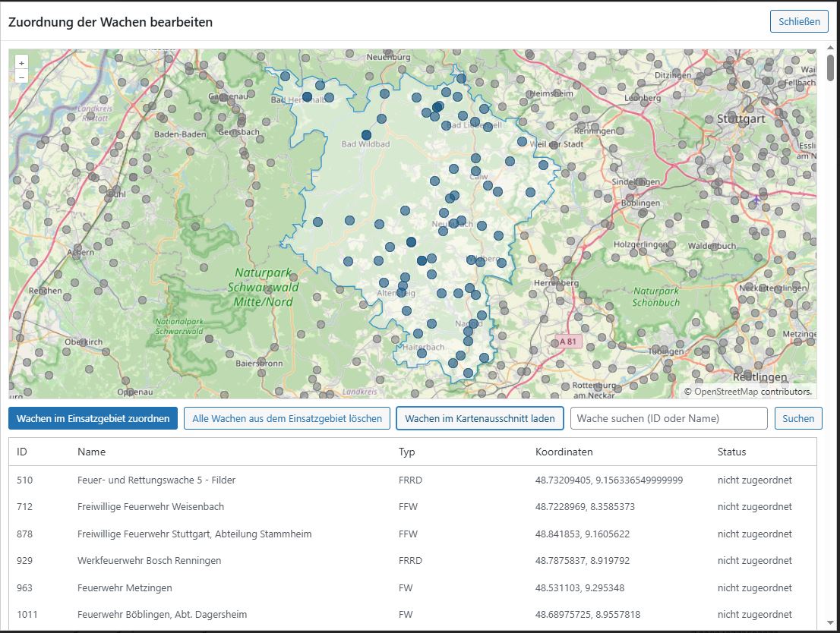840x633 pixels.
Task: Click ID cell 712
Action: coord(24,506)
